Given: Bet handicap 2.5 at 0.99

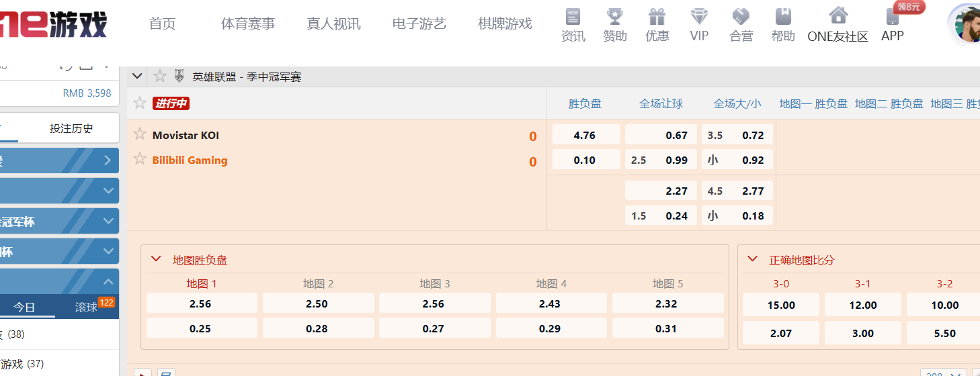Looking at the screenshot, I should (x=661, y=160).
